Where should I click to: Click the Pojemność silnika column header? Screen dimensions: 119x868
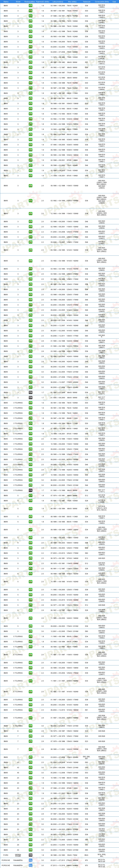click(43, 2)
